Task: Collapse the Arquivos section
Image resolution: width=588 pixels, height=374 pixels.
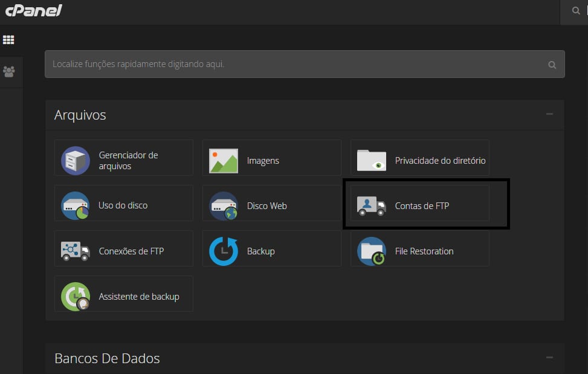Action: tap(549, 114)
